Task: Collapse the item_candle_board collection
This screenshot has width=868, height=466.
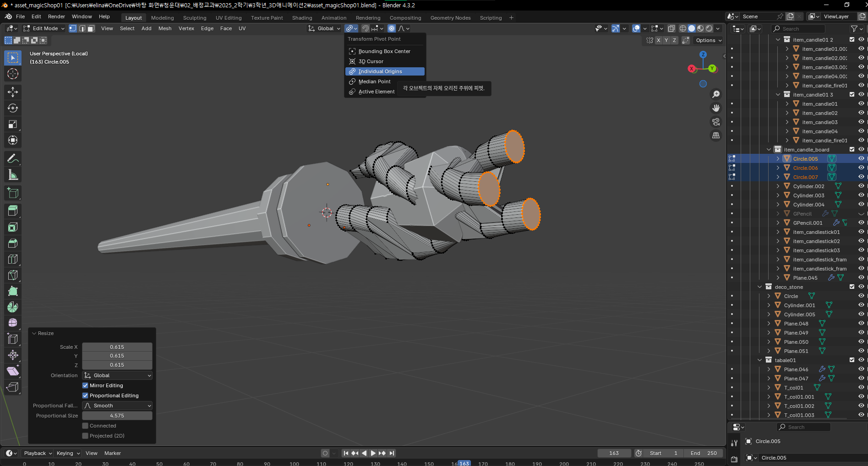Action: click(x=769, y=149)
